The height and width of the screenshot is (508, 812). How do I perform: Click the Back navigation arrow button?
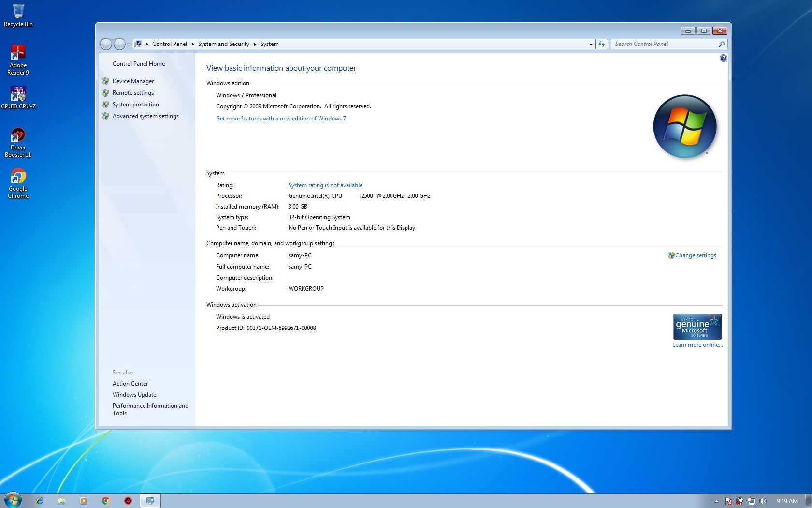106,44
